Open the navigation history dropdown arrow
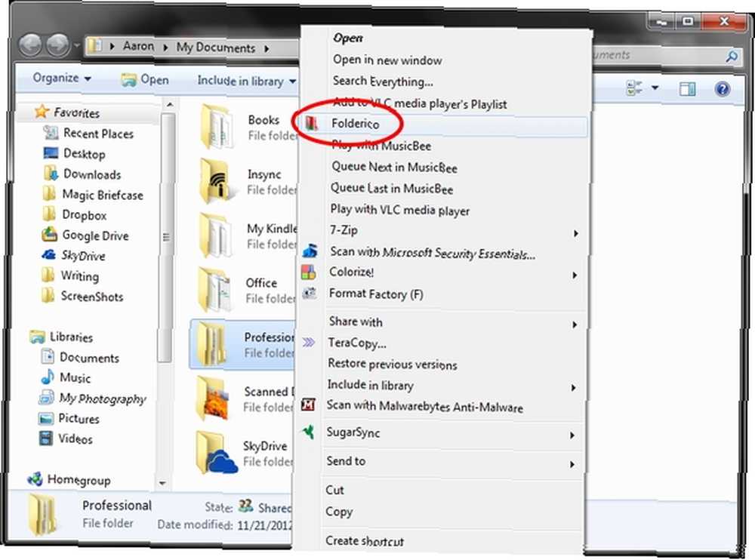The image size is (755, 560). click(x=77, y=46)
